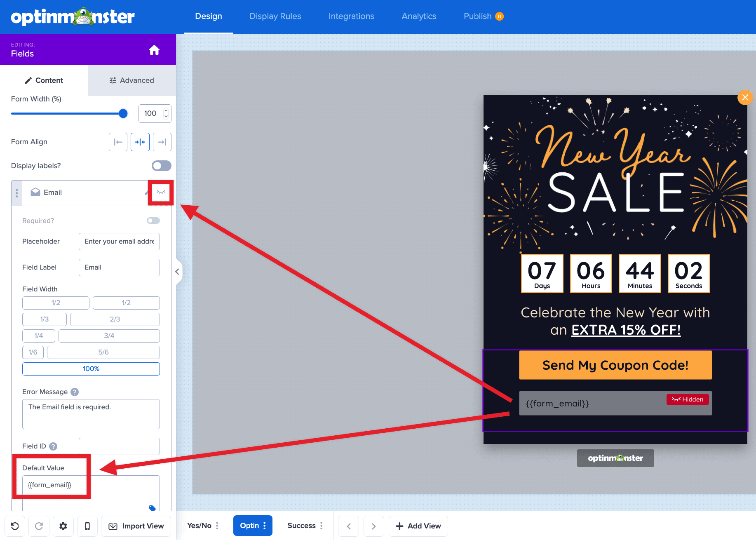Enable the Required toggle for Email field
The width and height of the screenshot is (756, 540).
point(153,221)
